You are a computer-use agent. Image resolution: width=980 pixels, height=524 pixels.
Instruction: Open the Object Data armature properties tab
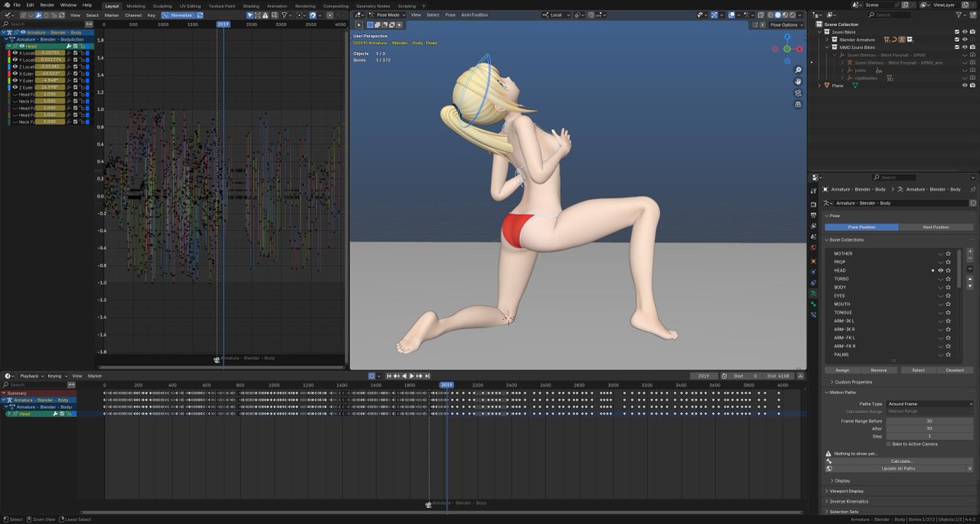click(x=813, y=293)
